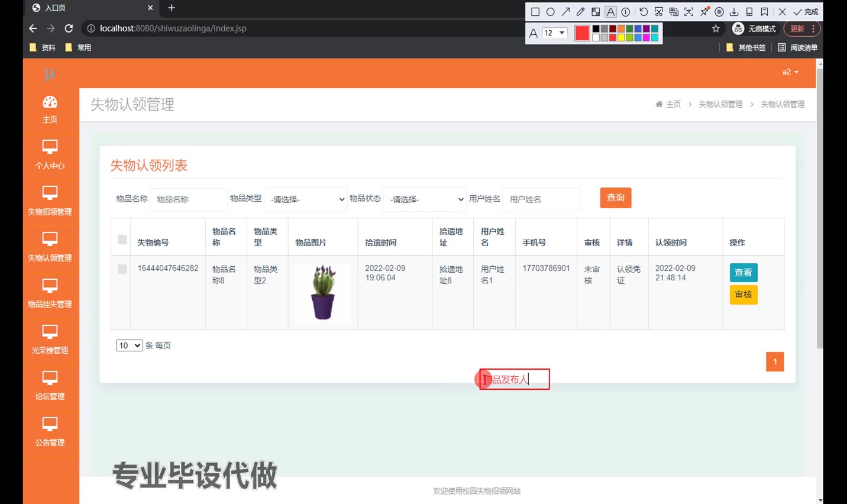Toggle the select-all header checkbox
This screenshot has height=504, width=847.
(122, 240)
